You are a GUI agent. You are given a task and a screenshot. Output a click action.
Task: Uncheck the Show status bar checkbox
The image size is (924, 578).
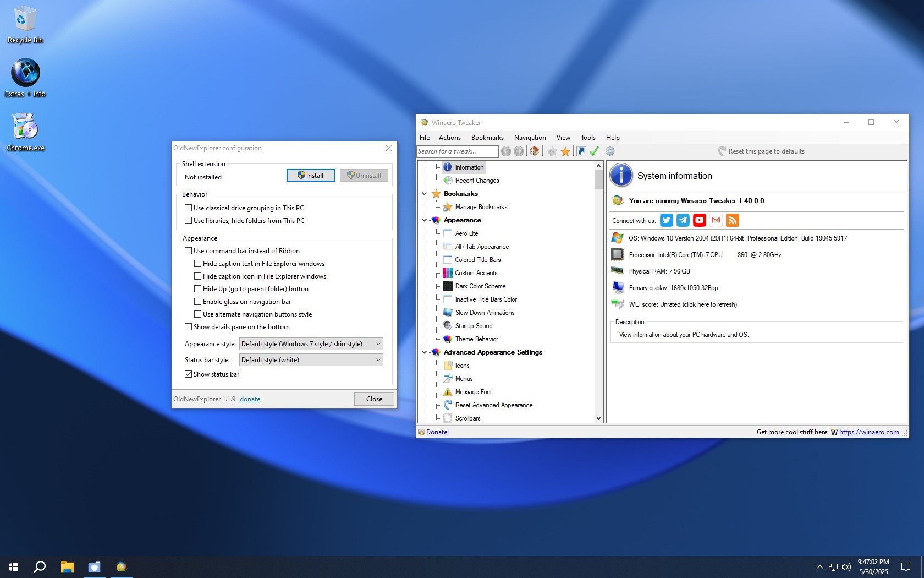(x=189, y=374)
